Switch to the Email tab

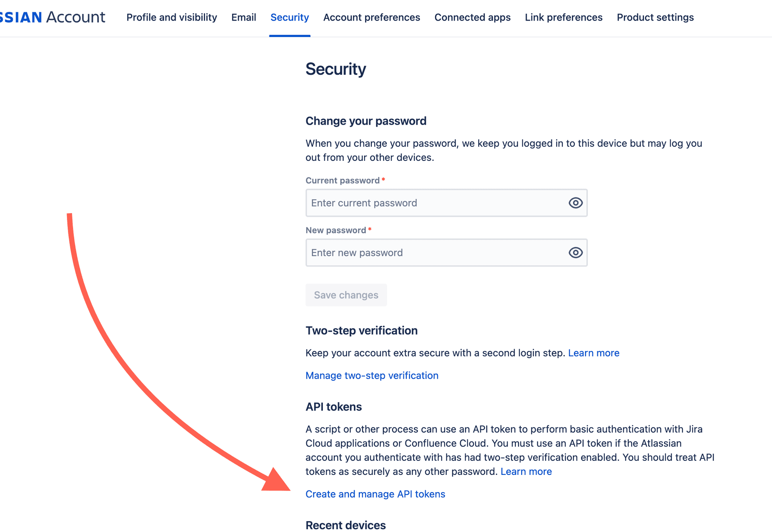[243, 17]
